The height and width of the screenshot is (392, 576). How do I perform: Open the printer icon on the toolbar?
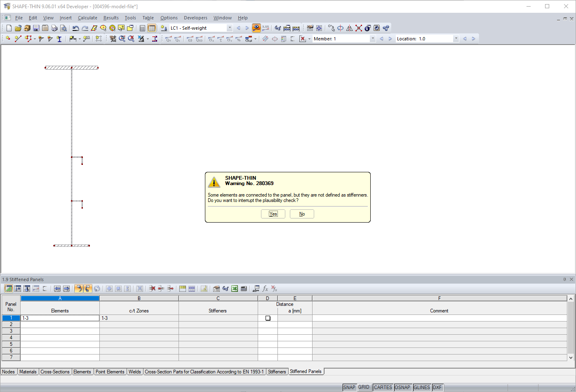point(54,28)
